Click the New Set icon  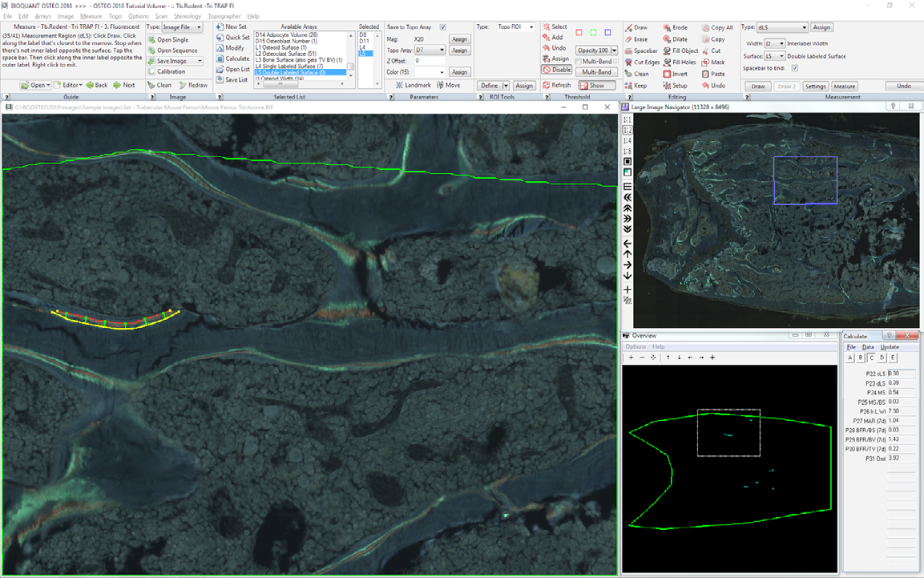(231, 26)
